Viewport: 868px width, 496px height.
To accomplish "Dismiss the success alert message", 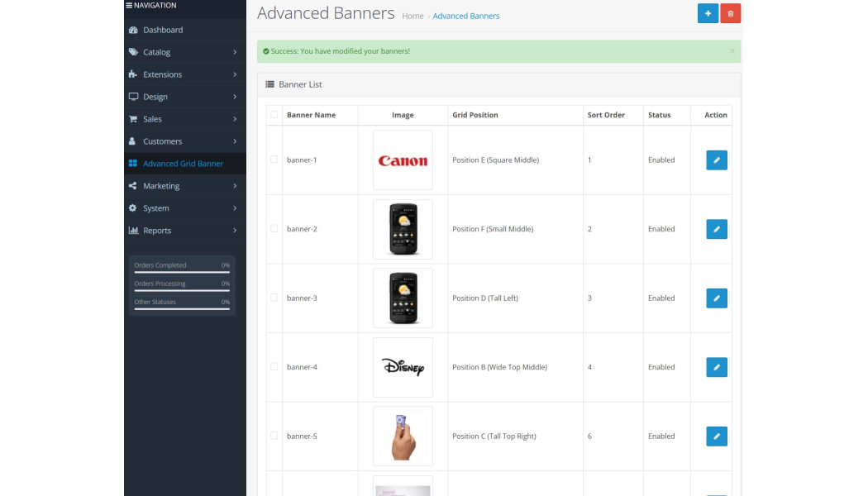I will (732, 51).
